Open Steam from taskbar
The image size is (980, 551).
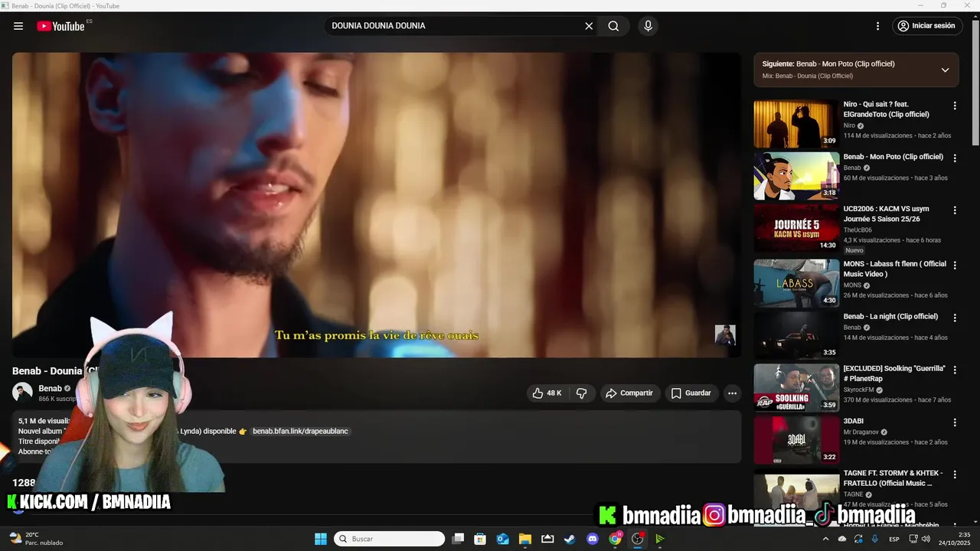[570, 539]
